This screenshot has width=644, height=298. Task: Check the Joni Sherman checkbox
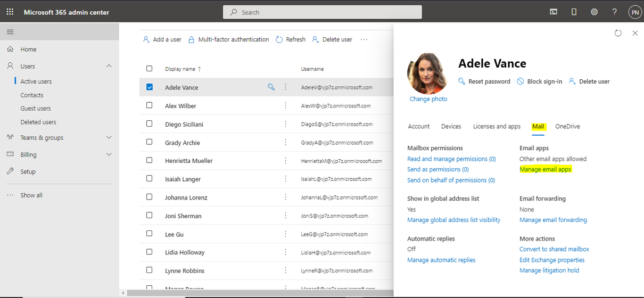pos(149,216)
